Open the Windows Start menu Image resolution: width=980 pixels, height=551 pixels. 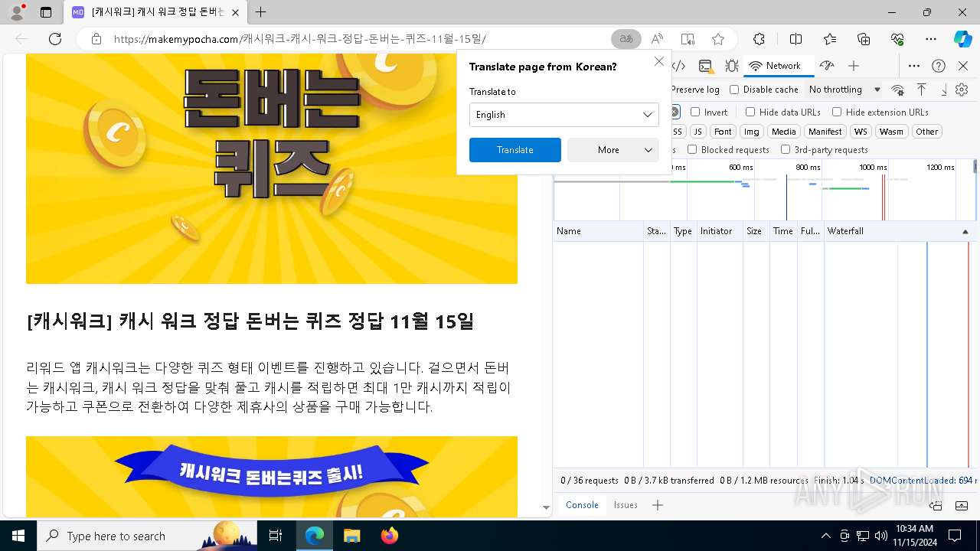(18, 536)
